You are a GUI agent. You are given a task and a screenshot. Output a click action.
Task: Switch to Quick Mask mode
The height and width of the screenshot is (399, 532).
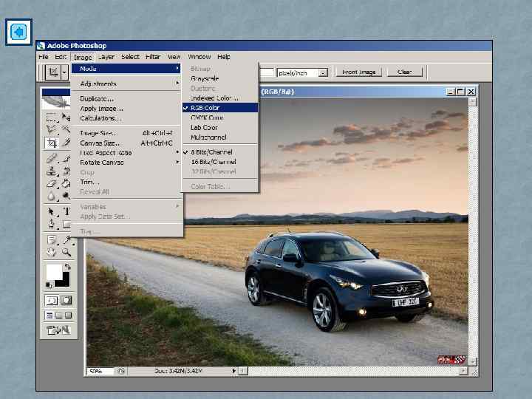[x=66, y=300]
